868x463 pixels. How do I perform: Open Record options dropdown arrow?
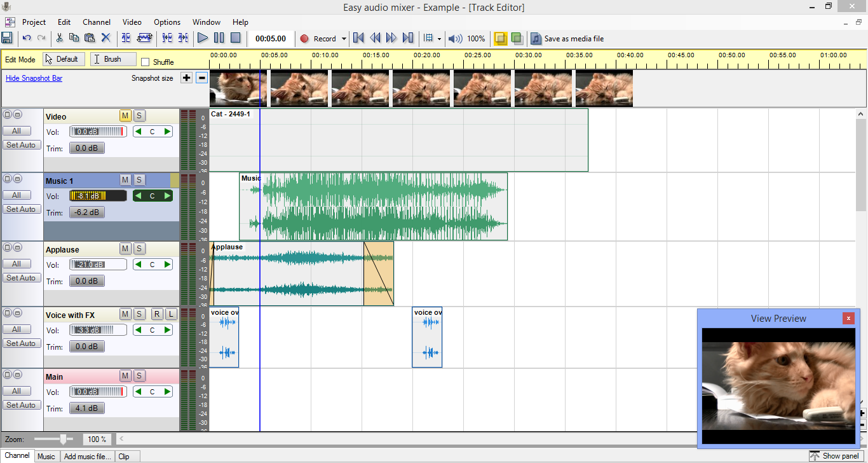click(344, 39)
